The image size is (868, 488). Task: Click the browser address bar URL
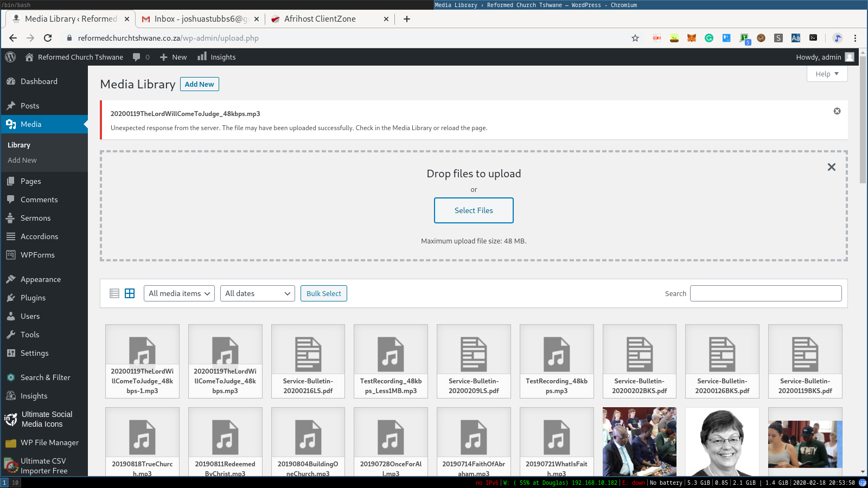pos(168,38)
